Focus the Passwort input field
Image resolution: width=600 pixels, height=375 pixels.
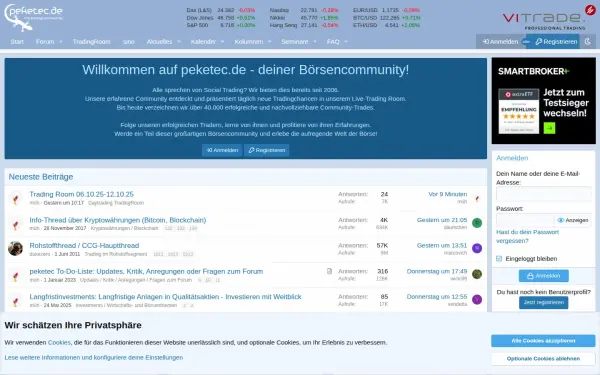click(x=525, y=220)
